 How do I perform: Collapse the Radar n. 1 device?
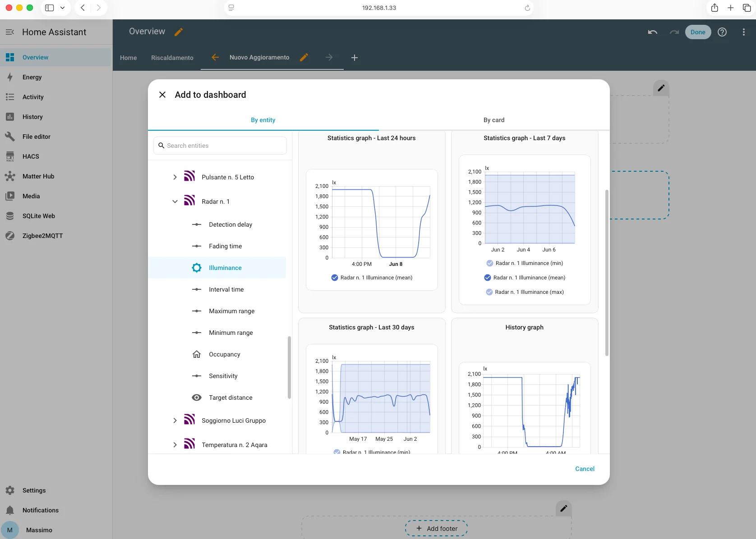pyautogui.click(x=175, y=201)
